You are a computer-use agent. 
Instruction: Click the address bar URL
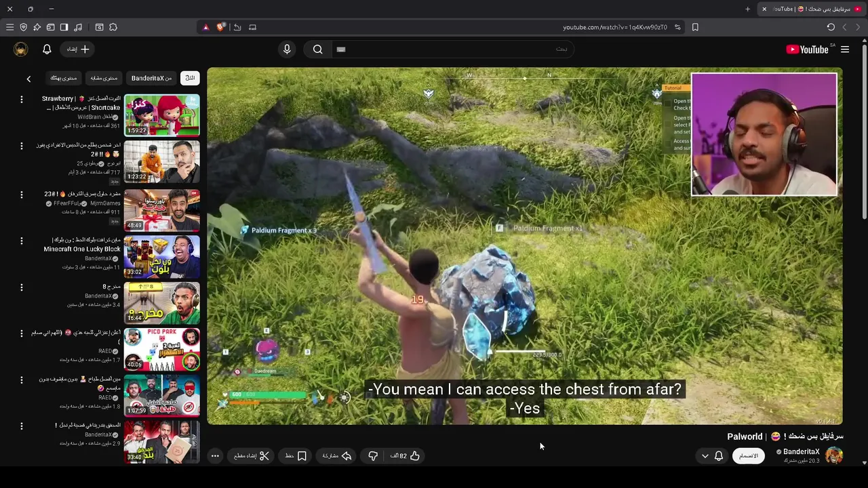tap(614, 27)
